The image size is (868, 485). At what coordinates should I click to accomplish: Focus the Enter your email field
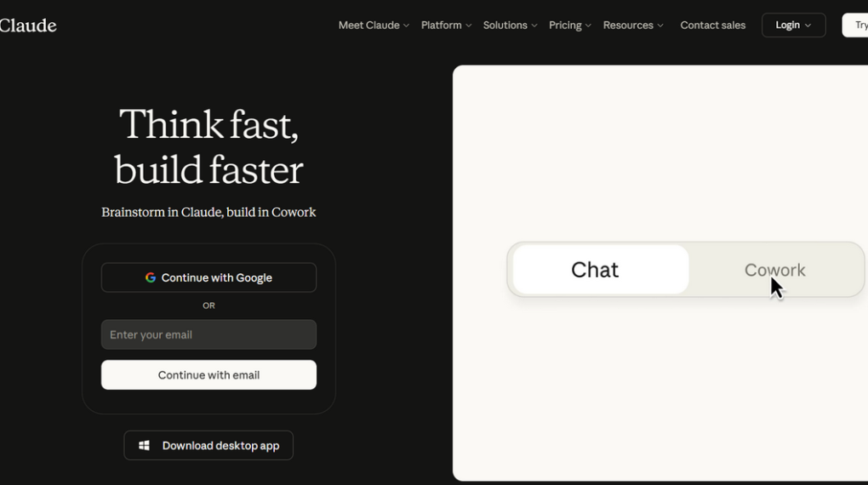208,334
